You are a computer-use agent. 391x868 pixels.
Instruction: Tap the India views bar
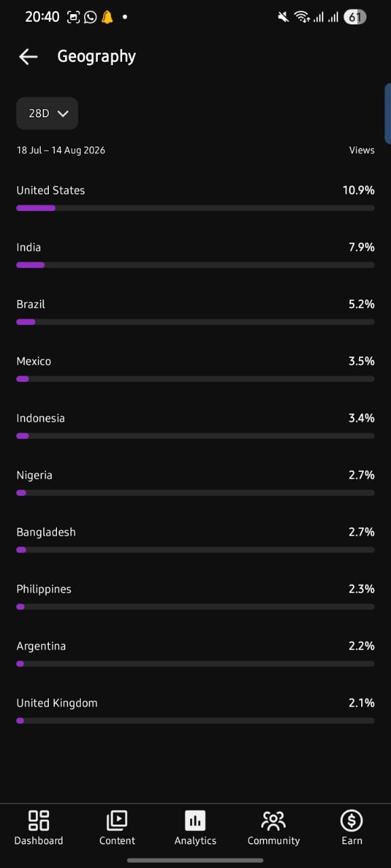(x=195, y=265)
